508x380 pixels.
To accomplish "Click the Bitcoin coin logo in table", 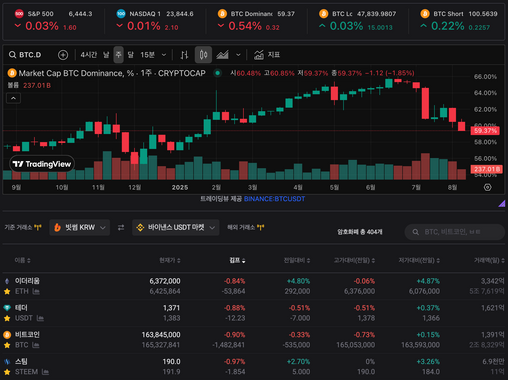I will click(7, 334).
